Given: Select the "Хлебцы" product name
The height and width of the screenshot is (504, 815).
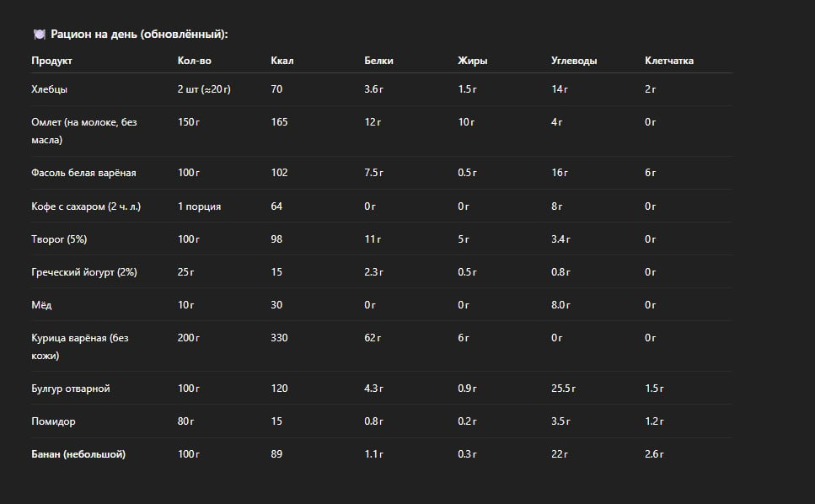Looking at the screenshot, I should (x=49, y=89).
